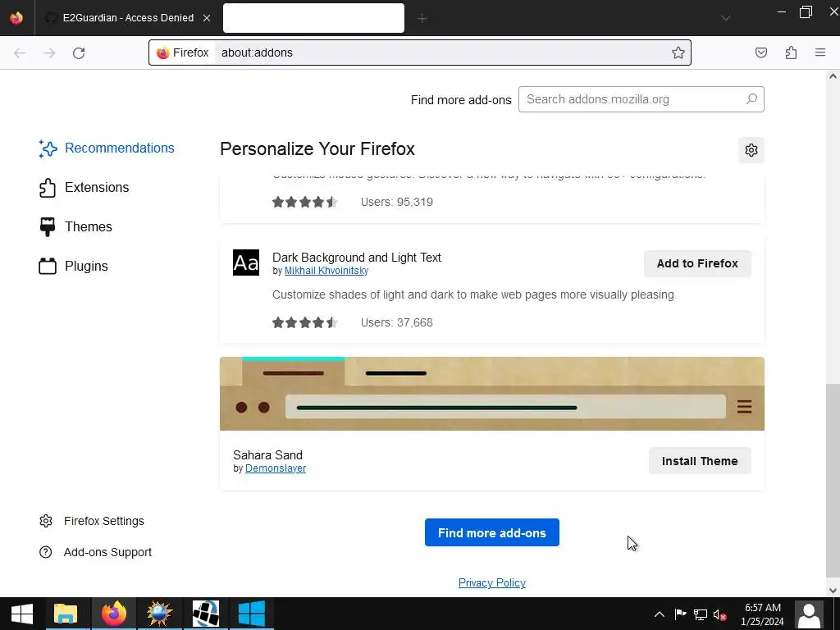
Task: Install the Sahara Sand theme
Action: pos(700,461)
